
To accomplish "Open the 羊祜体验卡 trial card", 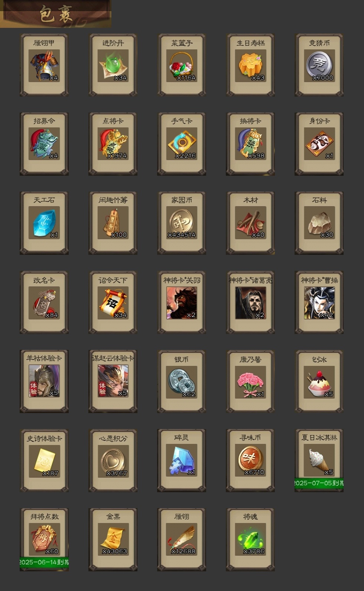I will tap(44, 381).
